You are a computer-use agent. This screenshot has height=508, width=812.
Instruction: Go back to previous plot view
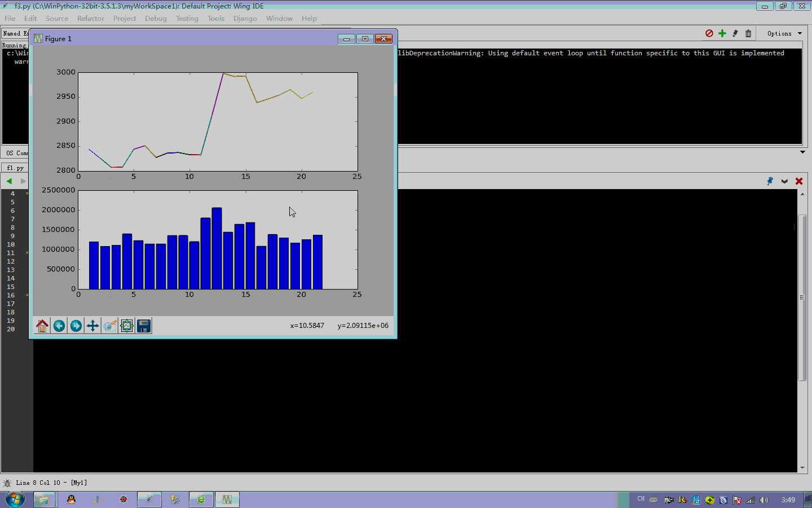coord(59,326)
